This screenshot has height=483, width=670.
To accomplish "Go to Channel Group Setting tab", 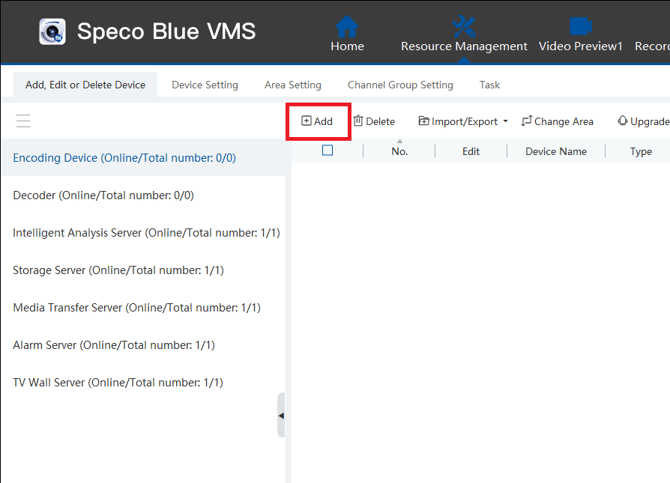I will click(x=400, y=85).
